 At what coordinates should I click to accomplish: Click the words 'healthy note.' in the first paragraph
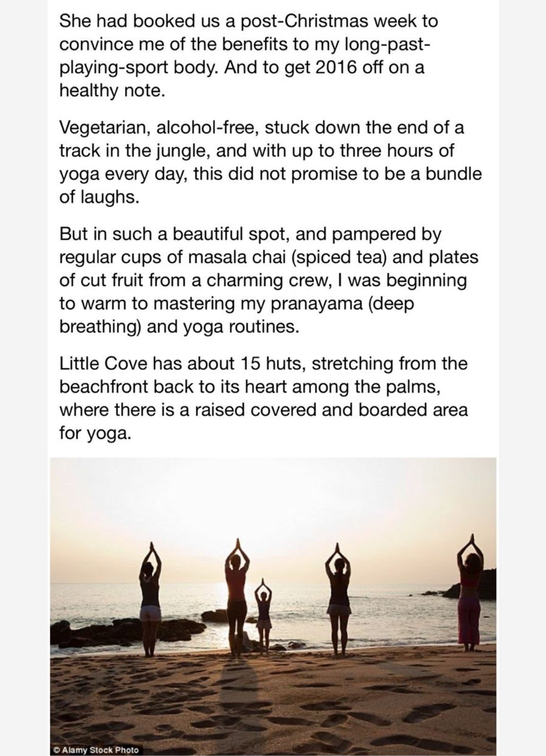pos(112,90)
